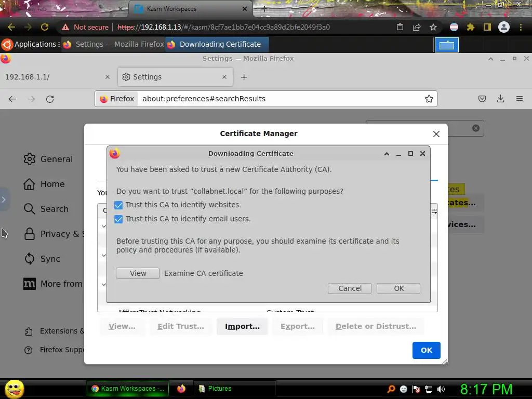This screenshot has width=532, height=399.
Task: Close the 192.168.1.1/ Firefox tab
Action: coord(108,77)
